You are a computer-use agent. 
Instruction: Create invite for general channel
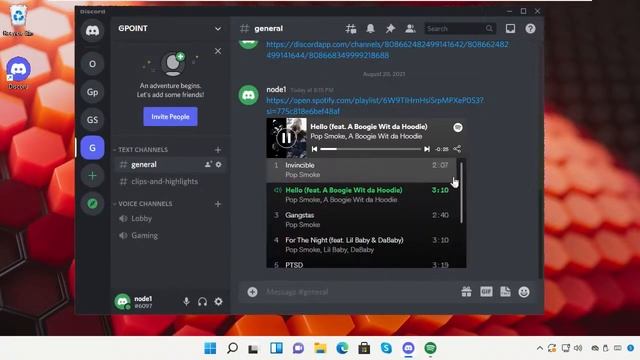208,164
